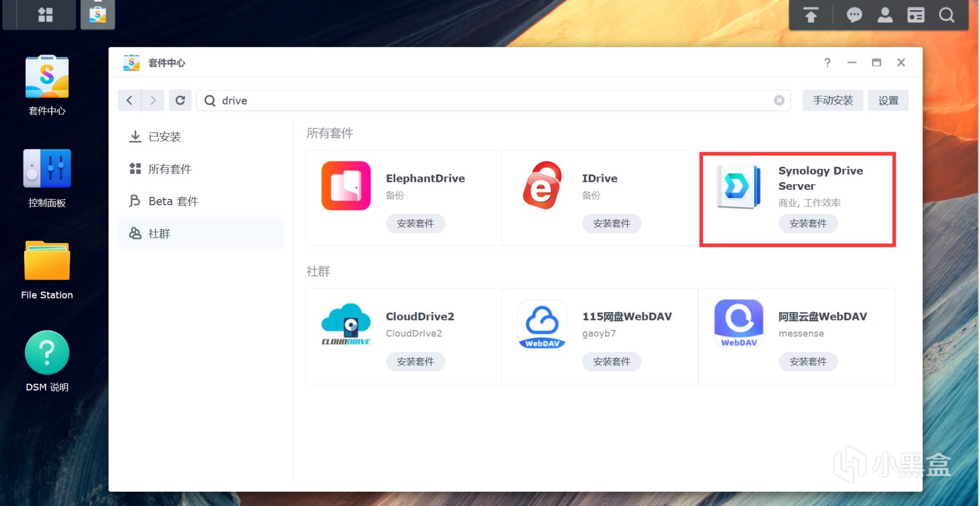Install the 115网盘WebDAV package
980x506 pixels.
(611, 362)
